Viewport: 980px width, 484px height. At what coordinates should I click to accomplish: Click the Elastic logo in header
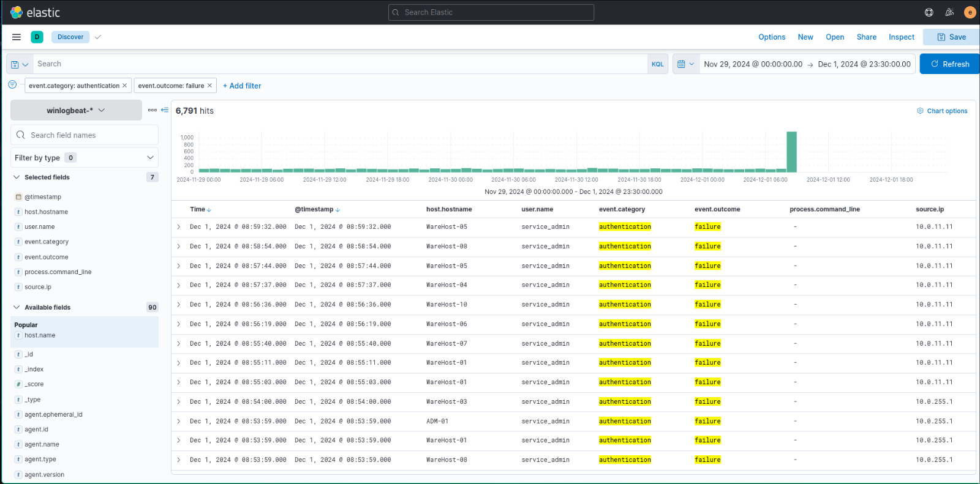pos(17,12)
